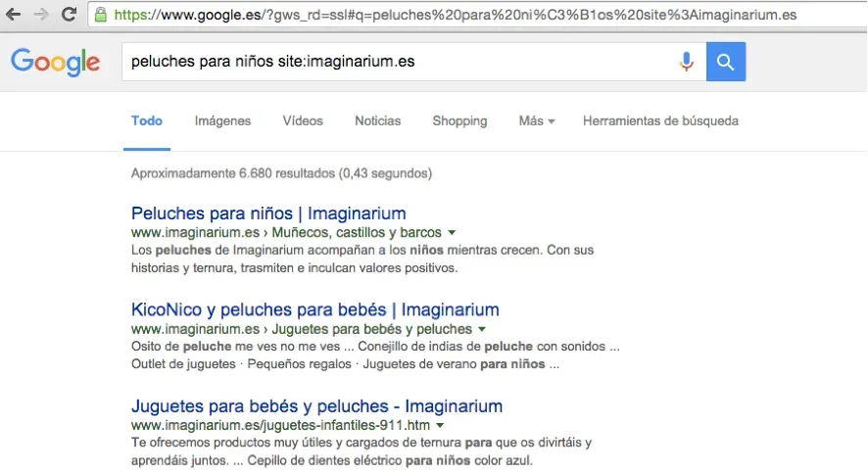Switch to the Vídeos tab
The width and height of the screenshot is (868, 472).
(303, 120)
